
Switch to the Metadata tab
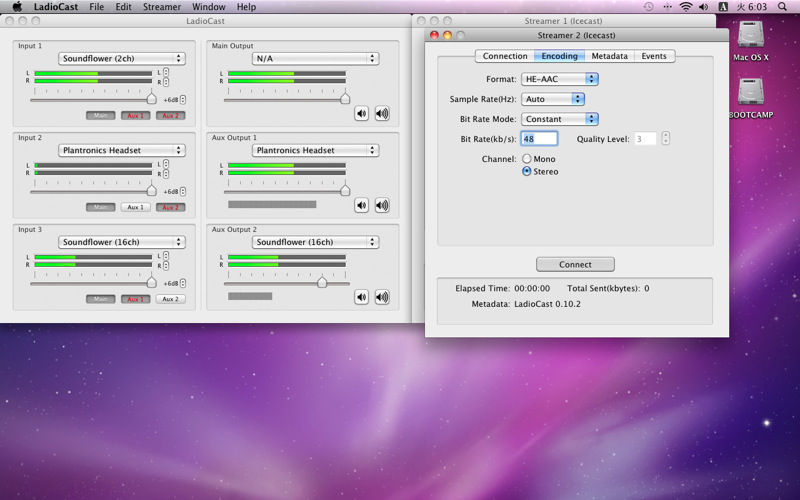(609, 56)
